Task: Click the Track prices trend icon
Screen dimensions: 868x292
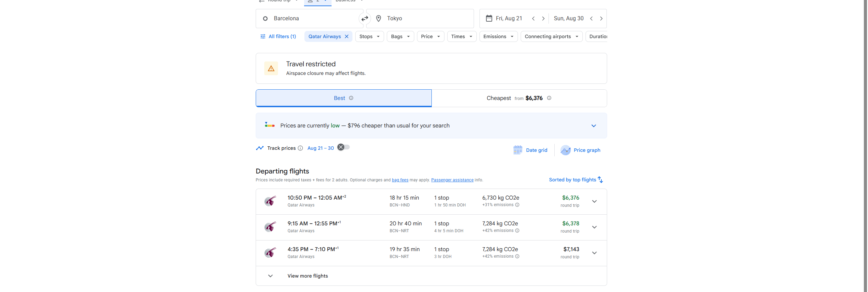Action: pos(260,148)
